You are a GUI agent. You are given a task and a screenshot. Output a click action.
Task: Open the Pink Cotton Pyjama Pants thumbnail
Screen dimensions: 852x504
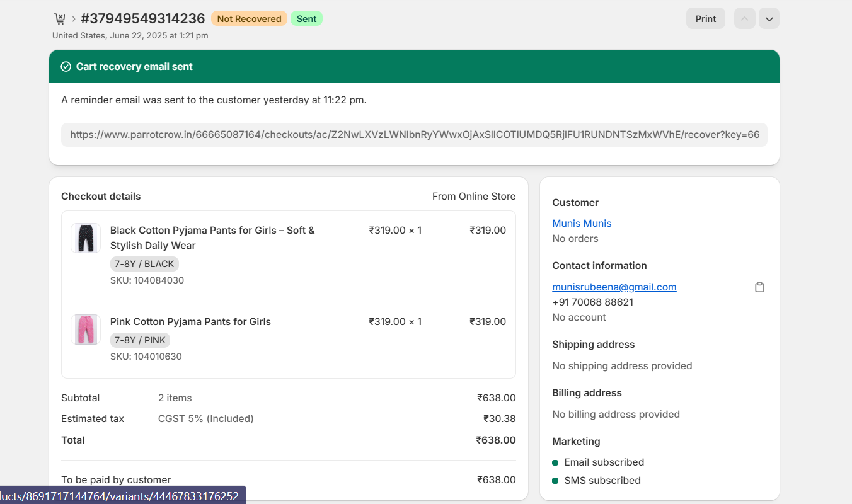pos(86,329)
